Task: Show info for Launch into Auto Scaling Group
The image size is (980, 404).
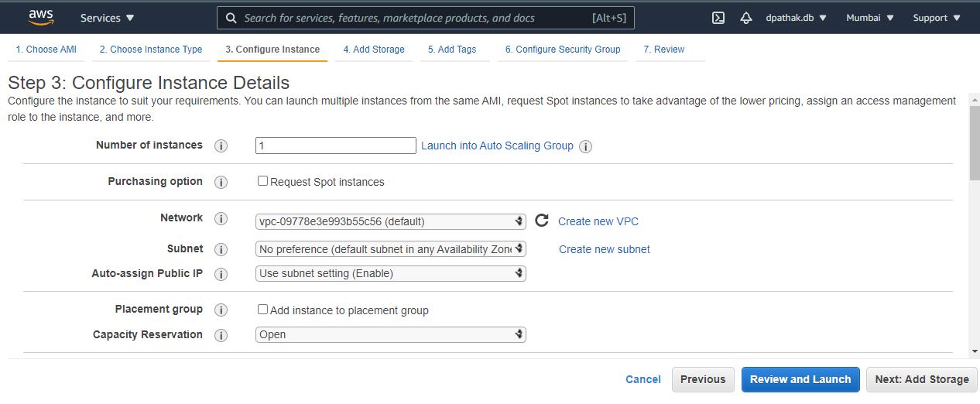Action: (586, 146)
